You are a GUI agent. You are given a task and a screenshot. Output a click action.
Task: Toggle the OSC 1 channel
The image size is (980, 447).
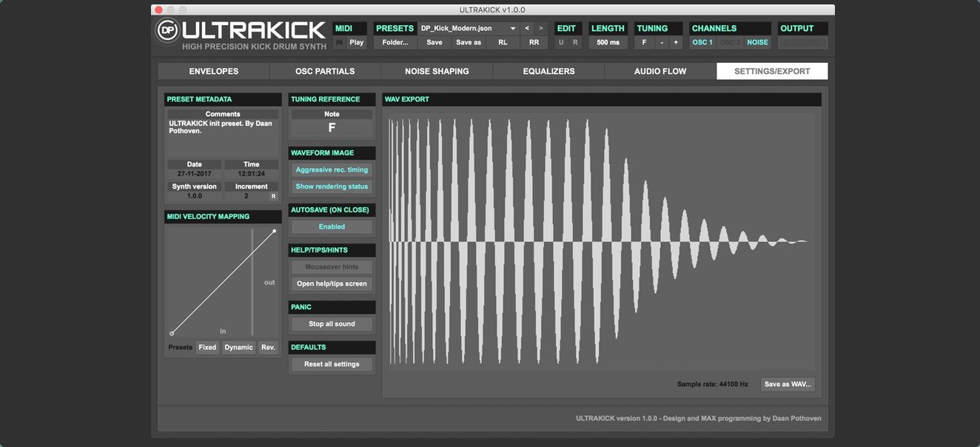pos(702,42)
